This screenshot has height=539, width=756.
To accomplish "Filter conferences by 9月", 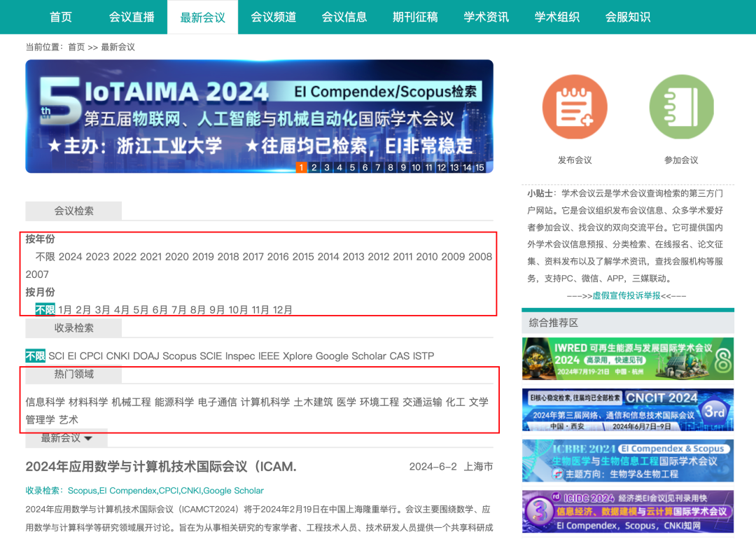I will (x=217, y=309).
